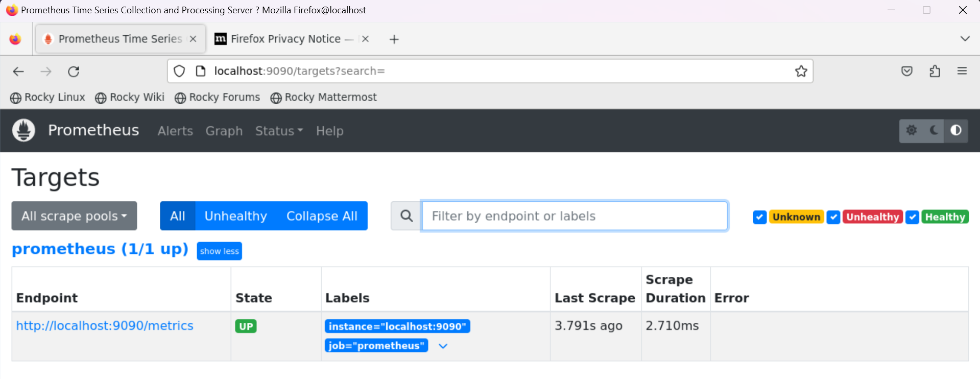The height and width of the screenshot is (379, 980).
Task: Go back with the browser back arrow
Action: tap(18, 72)
